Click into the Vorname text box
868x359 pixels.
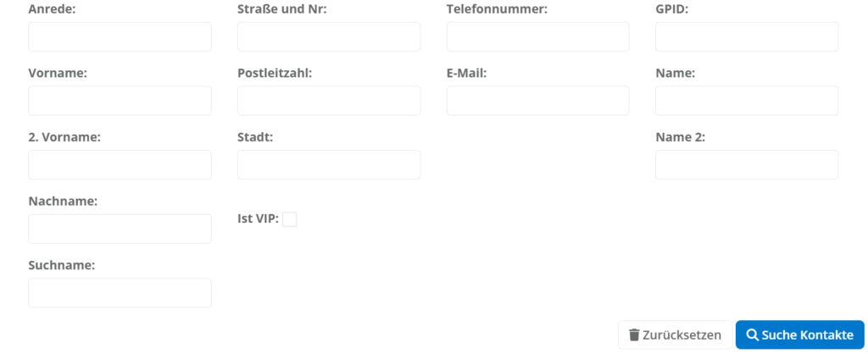(x=120, y=101)
